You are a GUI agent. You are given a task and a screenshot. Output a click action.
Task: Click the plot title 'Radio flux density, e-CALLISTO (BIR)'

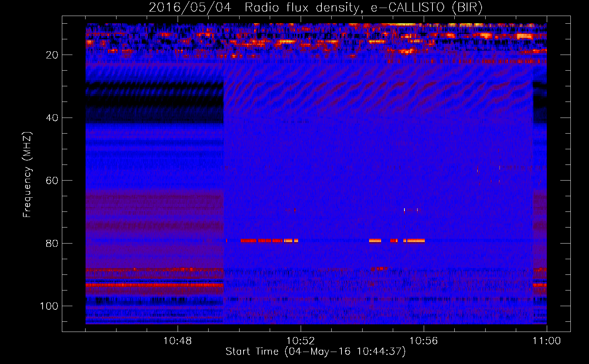click(x=364, y=8)
